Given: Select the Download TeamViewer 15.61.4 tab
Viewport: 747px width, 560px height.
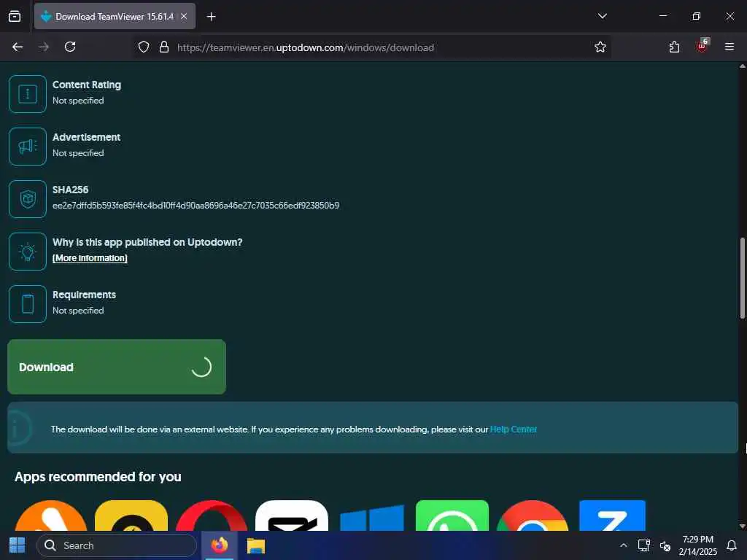Looking at the screenshot, I should click(115, 16).
